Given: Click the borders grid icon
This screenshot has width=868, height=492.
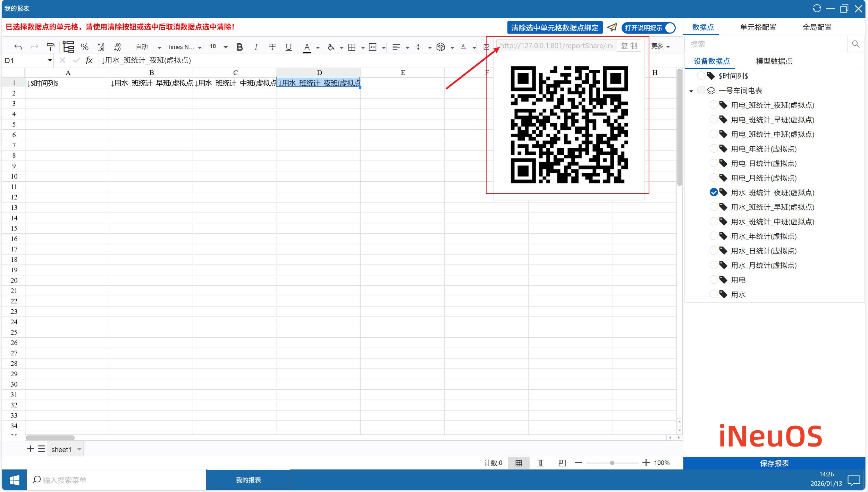Looking at the screenshot, I should click(352, 47).
